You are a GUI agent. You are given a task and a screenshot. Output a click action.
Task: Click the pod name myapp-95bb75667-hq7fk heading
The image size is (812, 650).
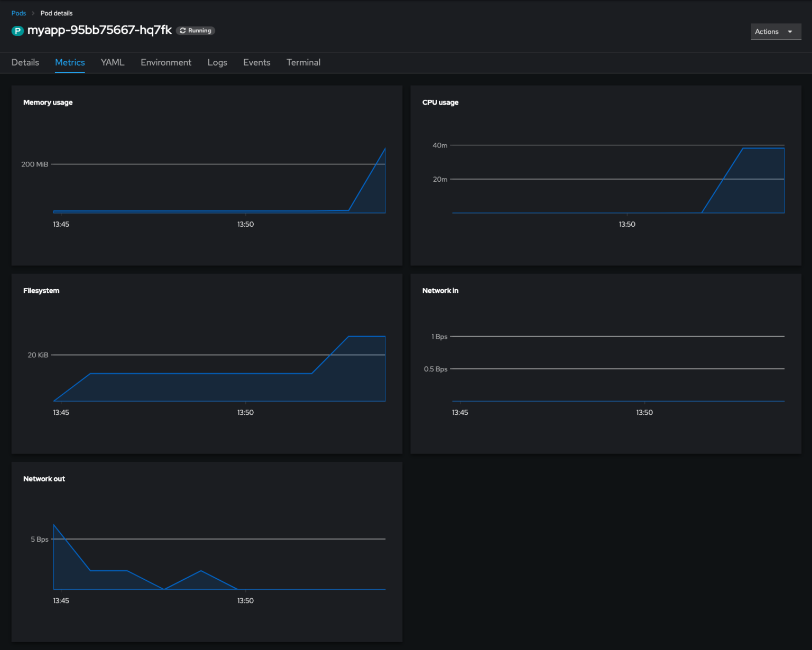[x=100, y=31]
